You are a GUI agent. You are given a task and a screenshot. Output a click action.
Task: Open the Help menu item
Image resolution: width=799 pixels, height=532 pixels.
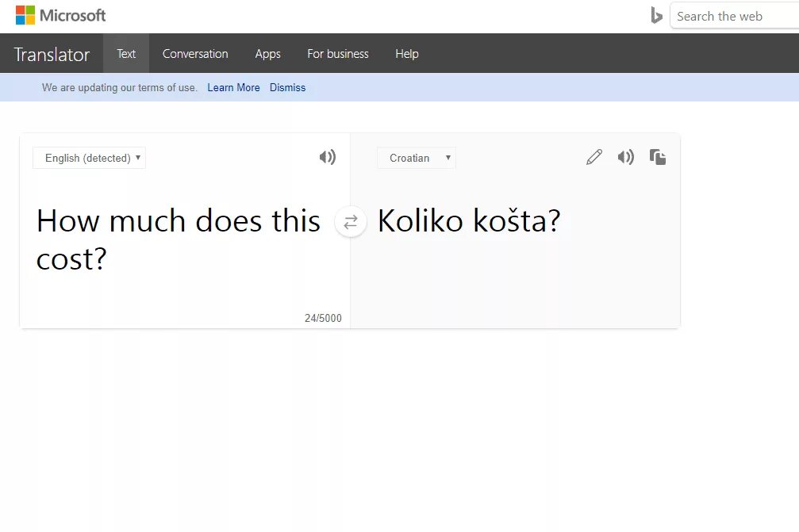click(406, 54)
